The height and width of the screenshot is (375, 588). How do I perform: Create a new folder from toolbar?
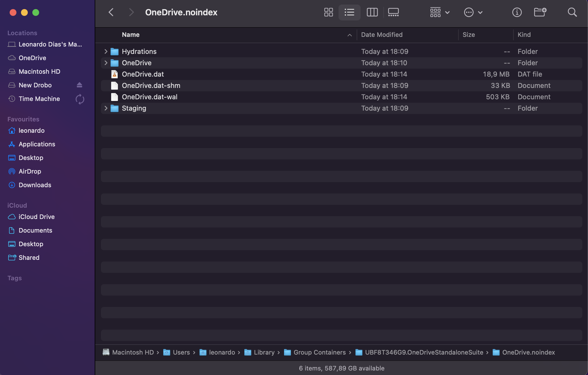click(x=540, y=12)
